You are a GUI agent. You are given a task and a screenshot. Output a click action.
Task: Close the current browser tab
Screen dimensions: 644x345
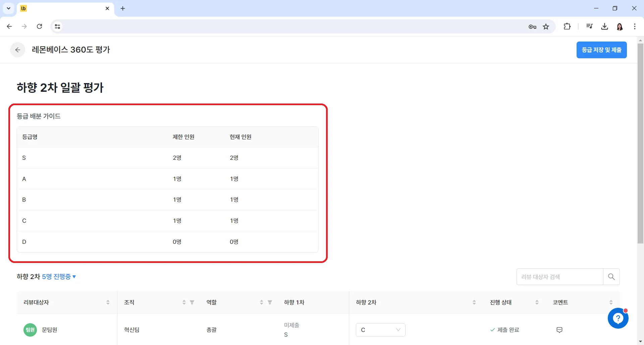click(107, 8)
